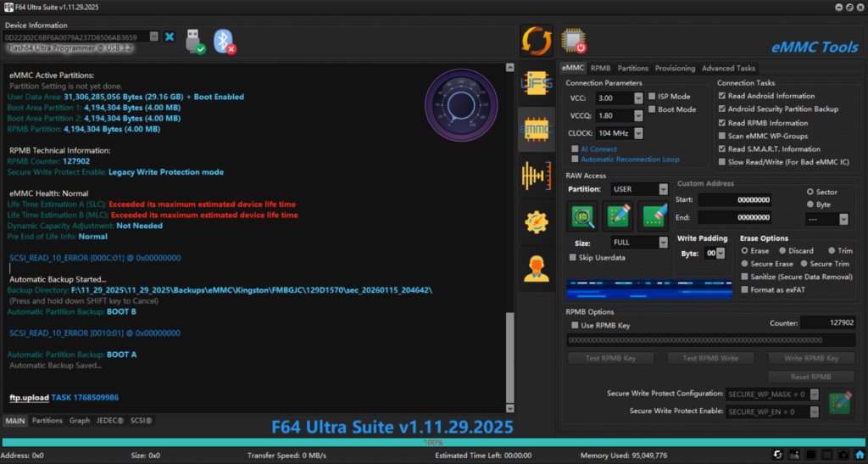Enable Boot Mode checkbox

[x=652, y=109]
